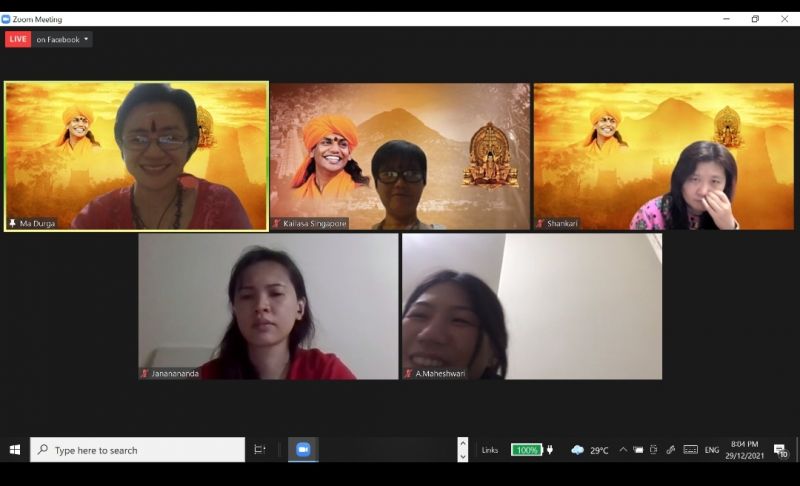
Task: Click the link-shaped tray icon
Action: 671,450
